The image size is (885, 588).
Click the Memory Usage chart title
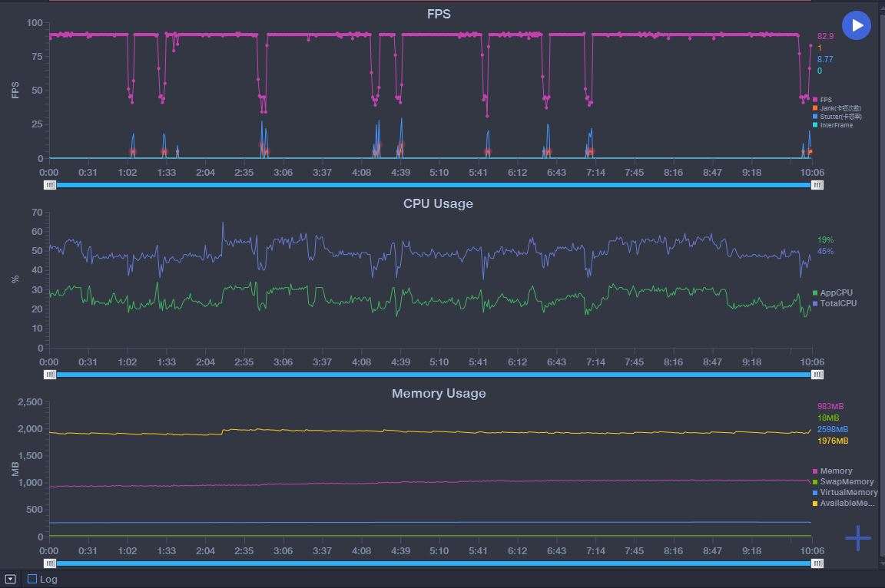point(438,393)
